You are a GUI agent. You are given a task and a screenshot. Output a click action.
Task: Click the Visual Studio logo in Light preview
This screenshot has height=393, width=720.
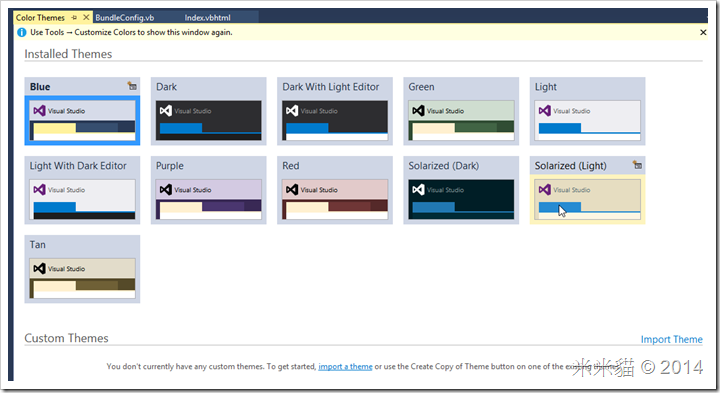(x=545, y=111)
